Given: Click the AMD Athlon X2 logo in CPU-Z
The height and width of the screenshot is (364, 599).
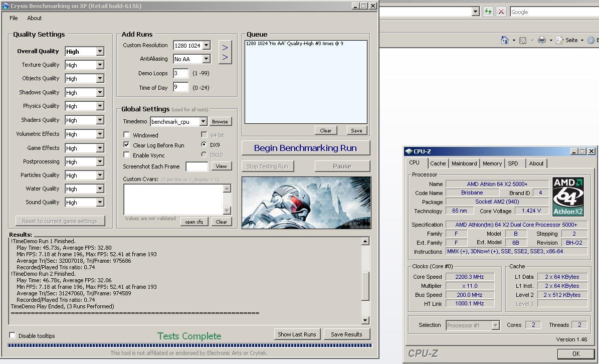Looking at the screenshot, I should tap(568, 197).
